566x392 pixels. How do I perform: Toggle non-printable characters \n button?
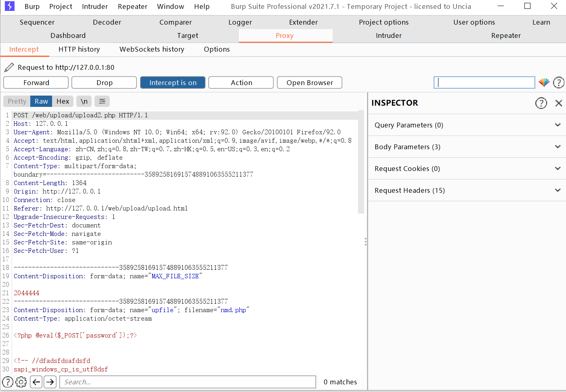84,101
